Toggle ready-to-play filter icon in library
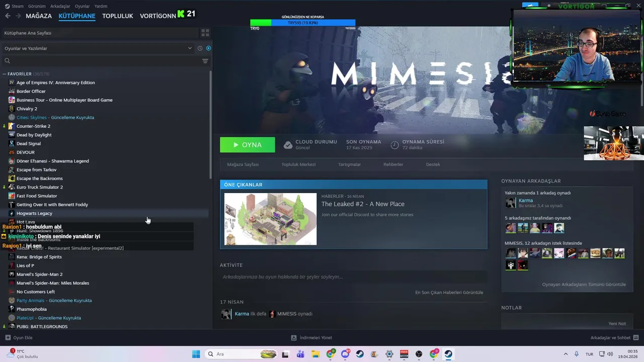The width and height of the screenshot is (644, 362). (209, 48)
